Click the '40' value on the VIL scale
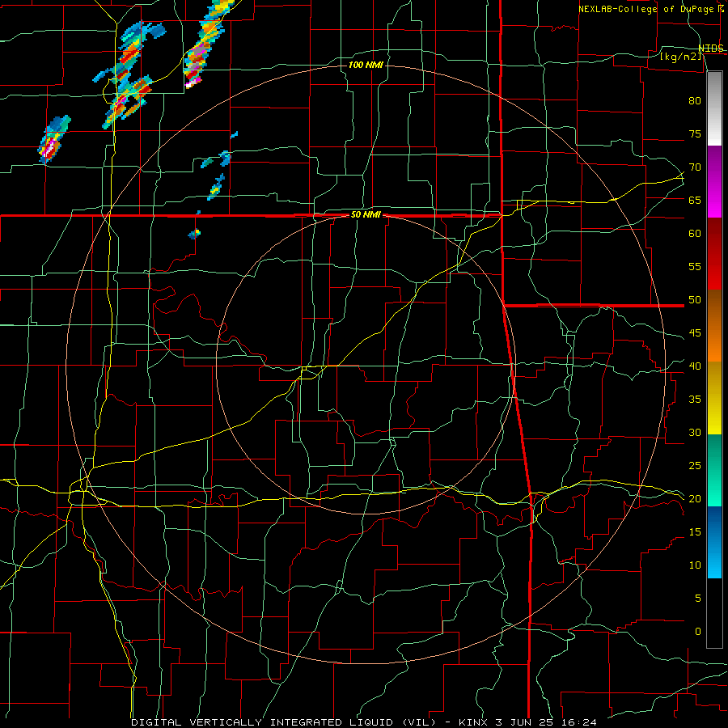The image size is (728, 728). 695,366
